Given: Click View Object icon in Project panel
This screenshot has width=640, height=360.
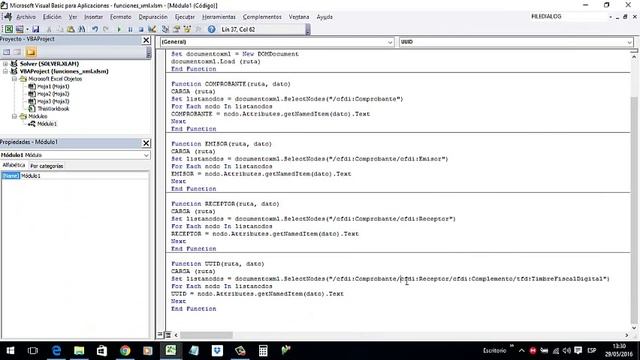Looking at the screenshot, I should 18,52.
